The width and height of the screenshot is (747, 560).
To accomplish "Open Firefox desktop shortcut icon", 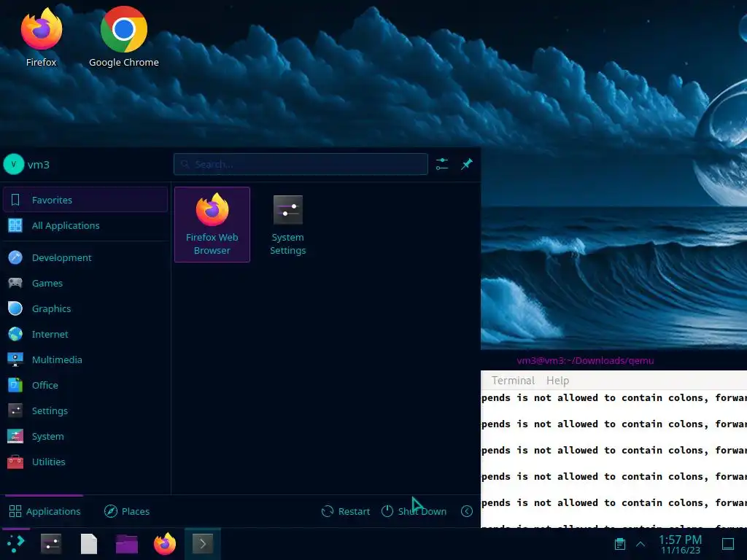I will click(42, 29).
